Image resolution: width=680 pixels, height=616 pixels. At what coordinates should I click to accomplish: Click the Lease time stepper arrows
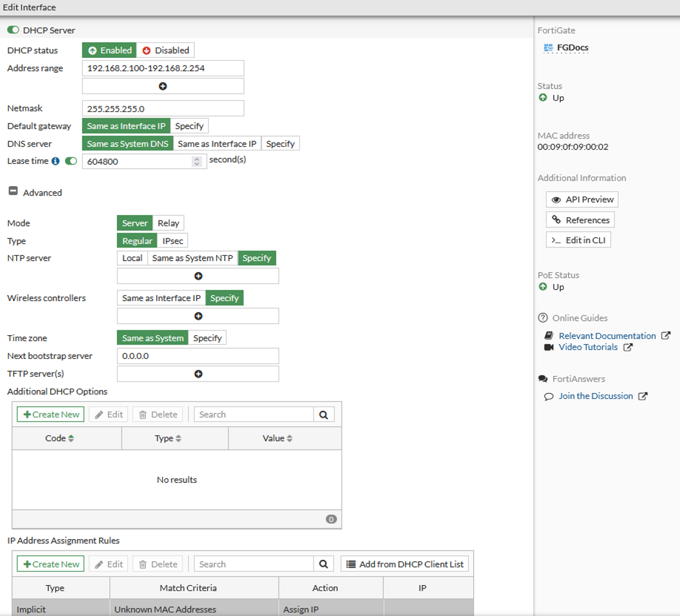(x=197, y=162)
